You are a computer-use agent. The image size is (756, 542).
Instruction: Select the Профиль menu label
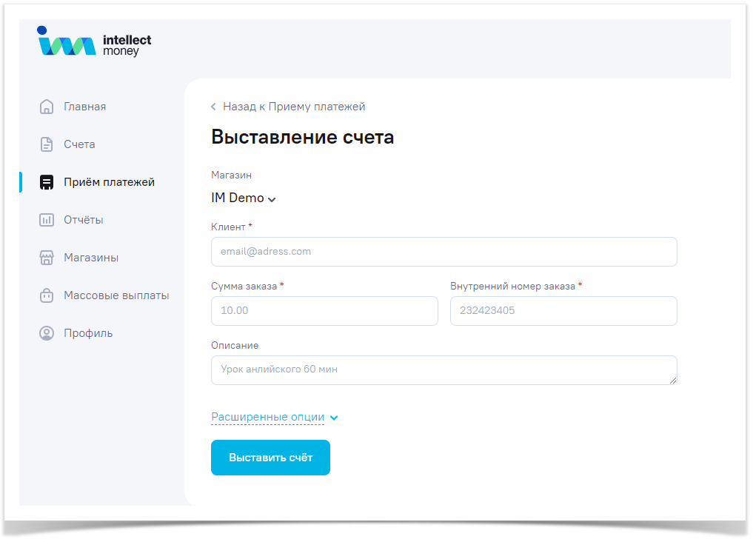88,333
